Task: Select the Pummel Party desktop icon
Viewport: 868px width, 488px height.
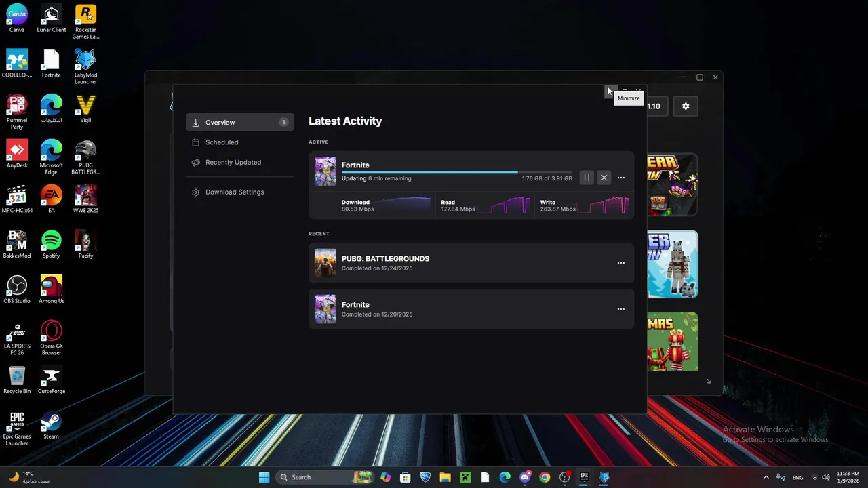Action: click(x=17, y=112)
